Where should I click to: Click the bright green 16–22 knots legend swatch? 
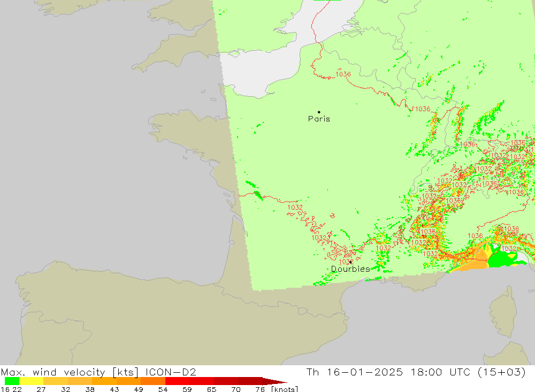(x=12, y=381)
